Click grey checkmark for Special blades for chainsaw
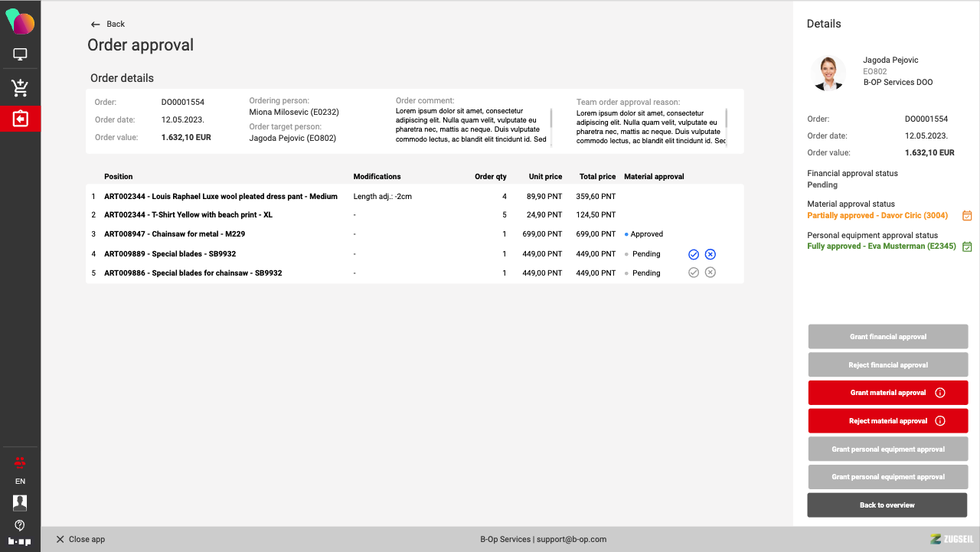 coord(694,273)
